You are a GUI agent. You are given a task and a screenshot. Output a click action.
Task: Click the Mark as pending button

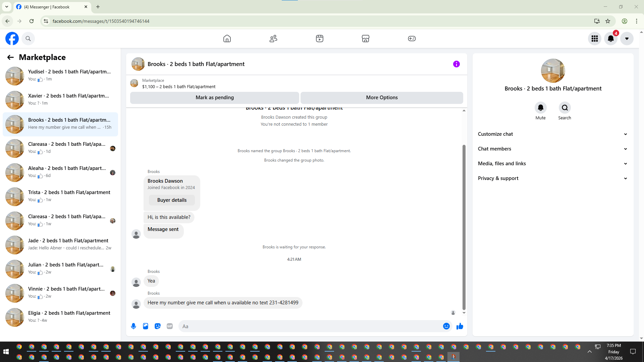click(215, 98)
